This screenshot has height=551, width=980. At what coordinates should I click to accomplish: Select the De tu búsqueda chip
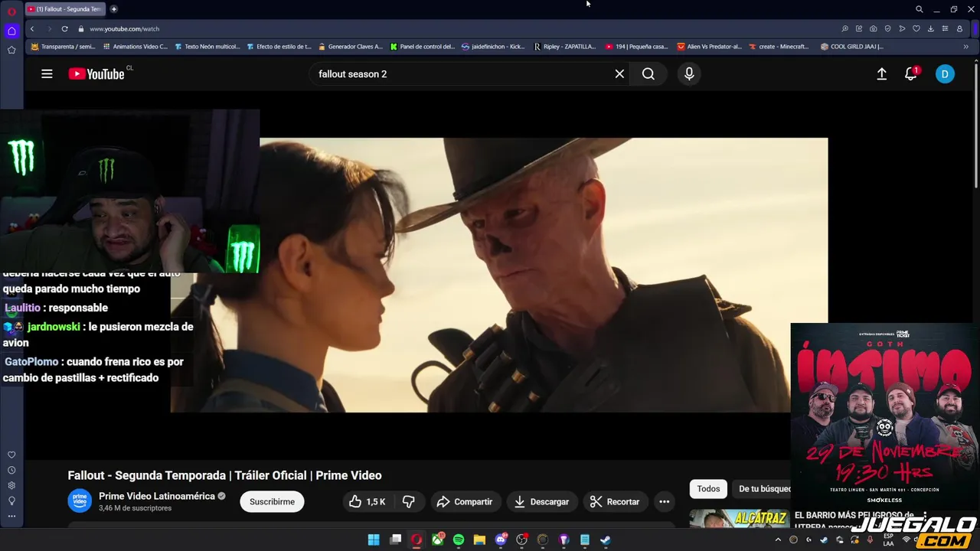763,488
